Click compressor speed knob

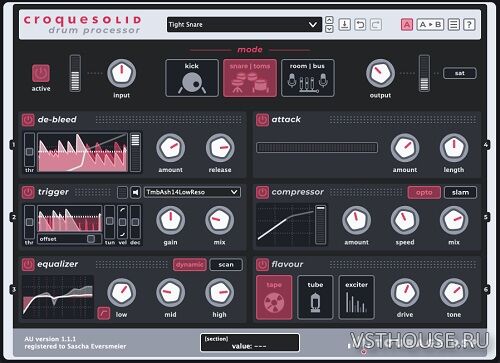pyautogui.click(x=405, y=220)
